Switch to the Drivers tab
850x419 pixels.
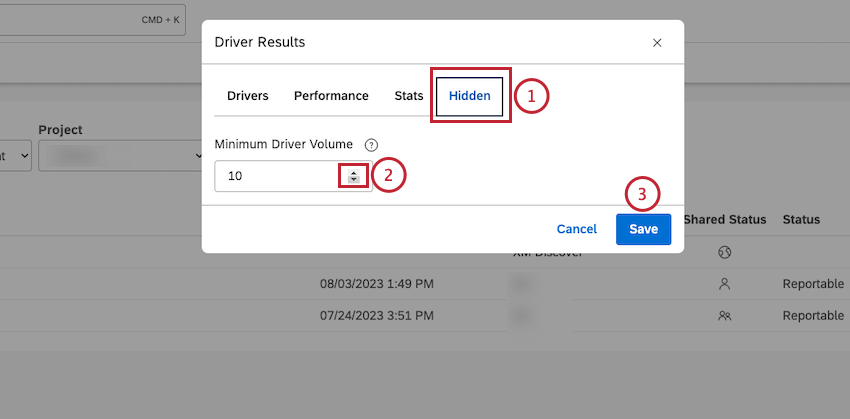(x=248, y=96)
